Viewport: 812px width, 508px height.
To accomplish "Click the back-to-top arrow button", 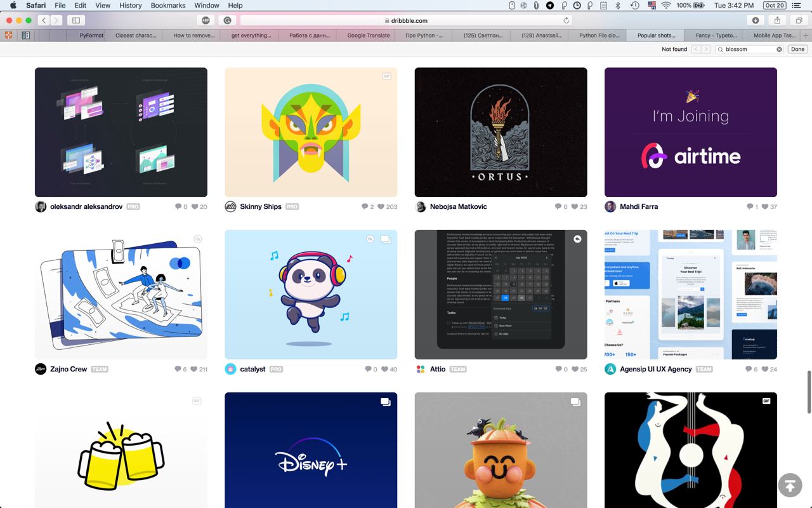I will coord(790,485).
